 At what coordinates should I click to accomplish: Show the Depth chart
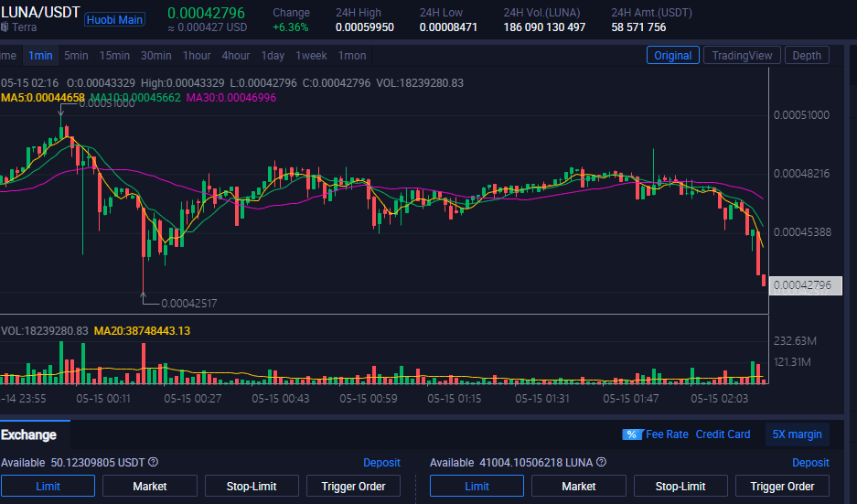coord(806,56)
